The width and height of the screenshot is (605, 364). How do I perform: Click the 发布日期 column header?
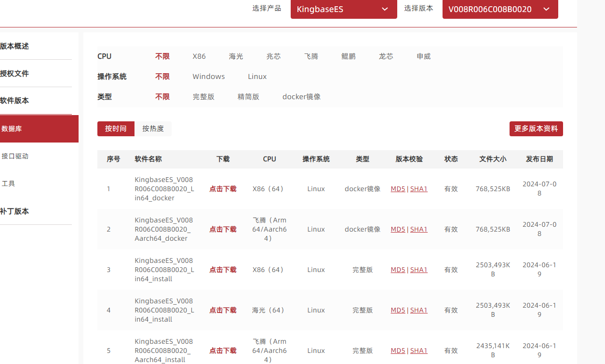tap(539, 159)
